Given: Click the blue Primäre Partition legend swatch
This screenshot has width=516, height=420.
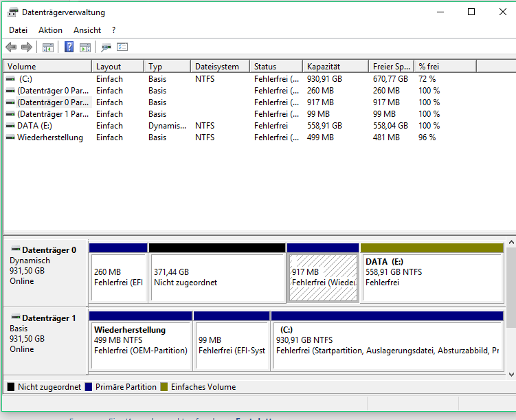Looking at the screenshot, I should click(x=88, y=387).
